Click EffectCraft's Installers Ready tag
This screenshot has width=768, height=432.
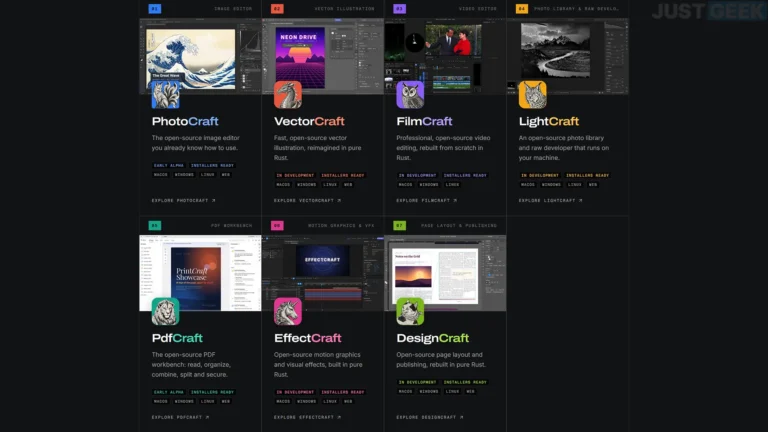tap(342, 392)
